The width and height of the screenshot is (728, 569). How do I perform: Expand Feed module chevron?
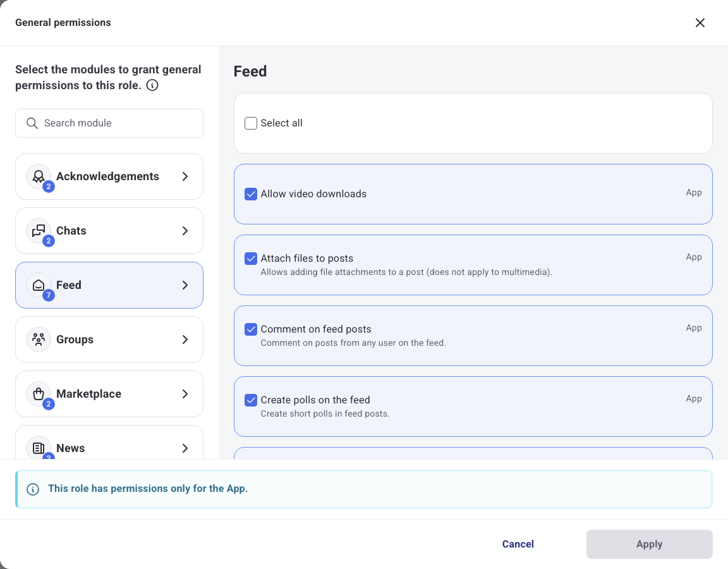[x=185, y=285]
